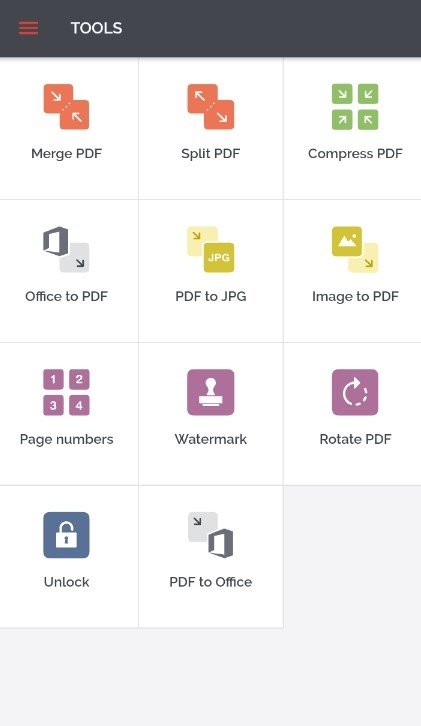Select the Split PDF icon
The height and width of the screenshot is (726, 421).
[211, 106]
